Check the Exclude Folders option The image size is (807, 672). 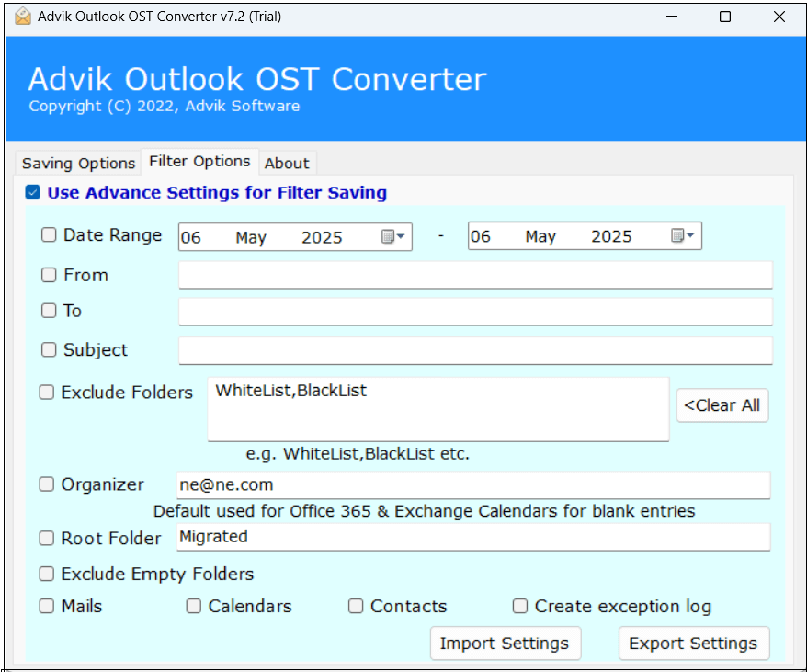[x=47, y=393]
